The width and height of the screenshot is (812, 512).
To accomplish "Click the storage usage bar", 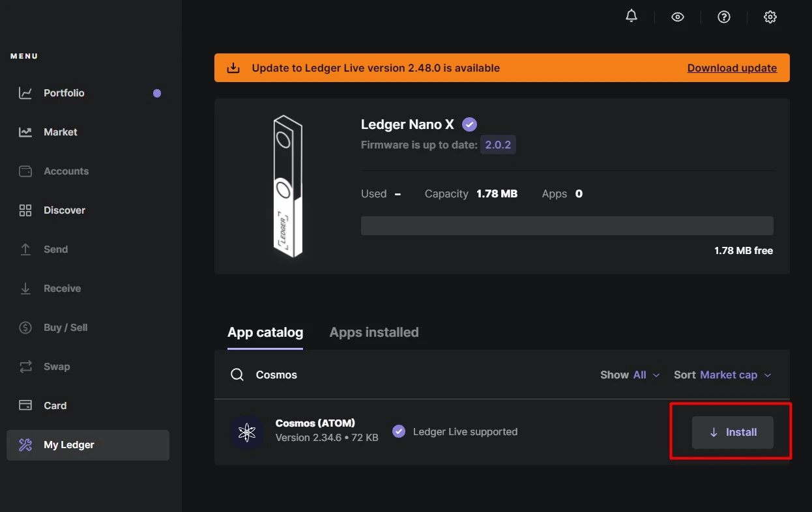I will pyautogui.click(x=567, y=225).
